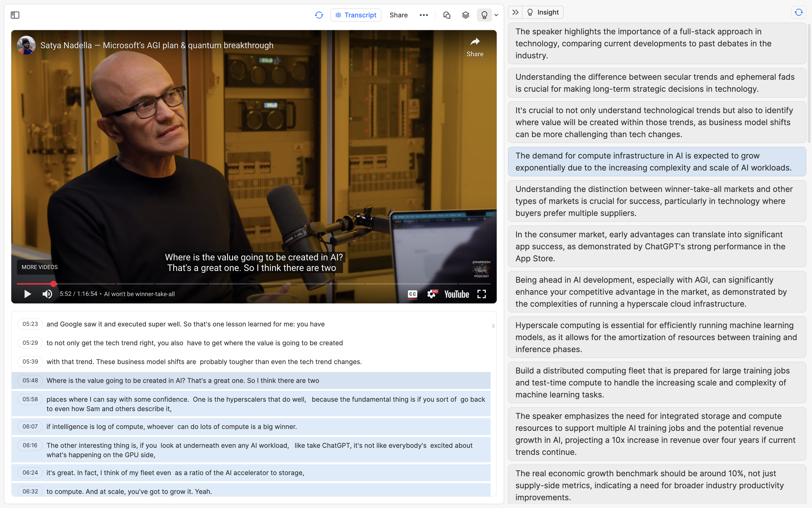Enter fullscreen mode
The width and height of the screenshot is (812, 508).
(481, 294)
